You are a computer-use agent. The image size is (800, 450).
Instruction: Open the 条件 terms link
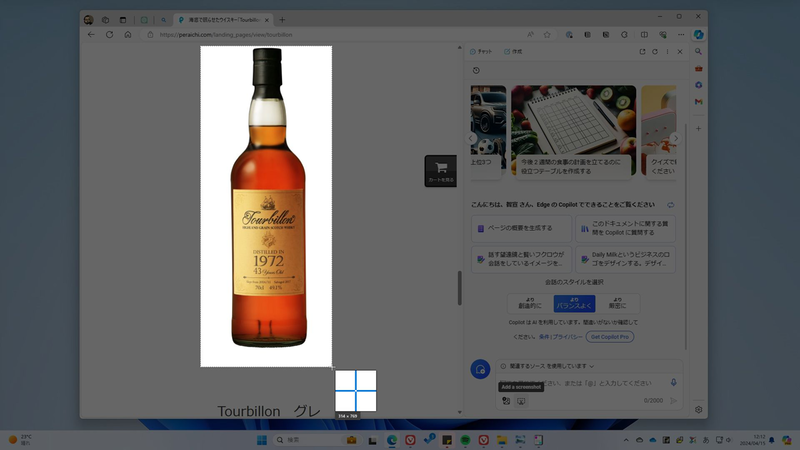(x=544, y=337)
